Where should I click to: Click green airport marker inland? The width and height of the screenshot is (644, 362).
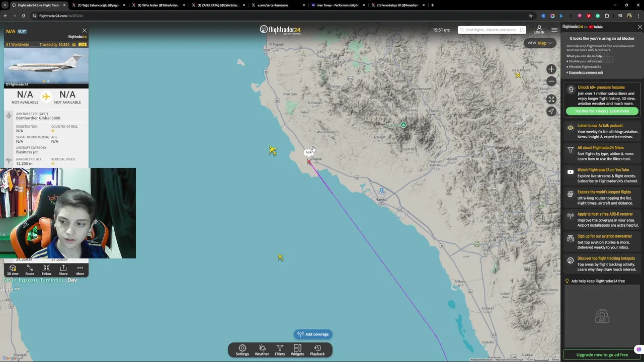(x=403, y=124)
